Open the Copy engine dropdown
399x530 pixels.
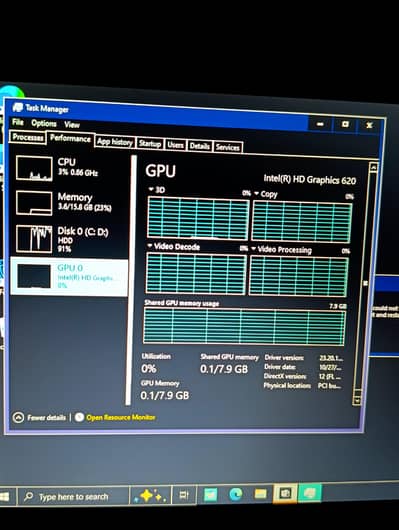tap(266, 194)
